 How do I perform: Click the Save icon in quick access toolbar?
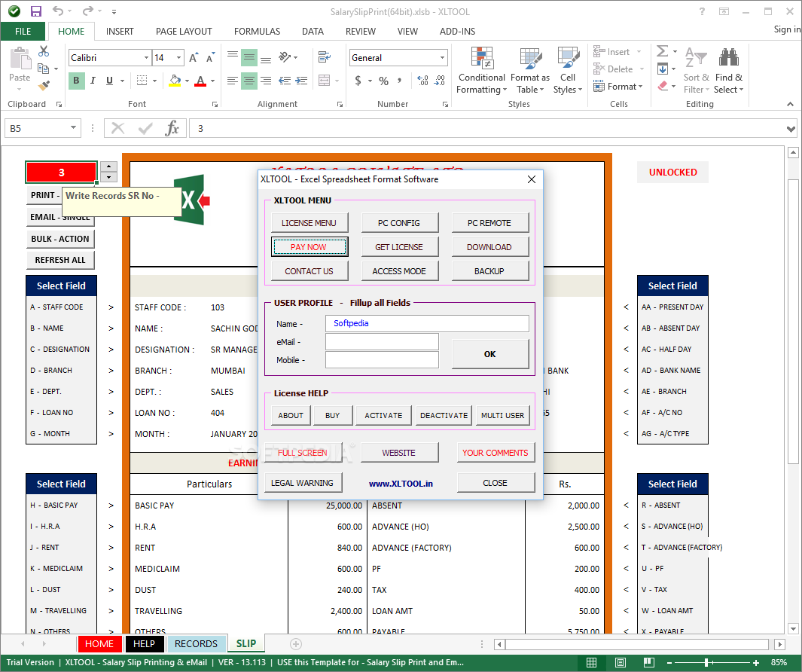coord(36,11)
